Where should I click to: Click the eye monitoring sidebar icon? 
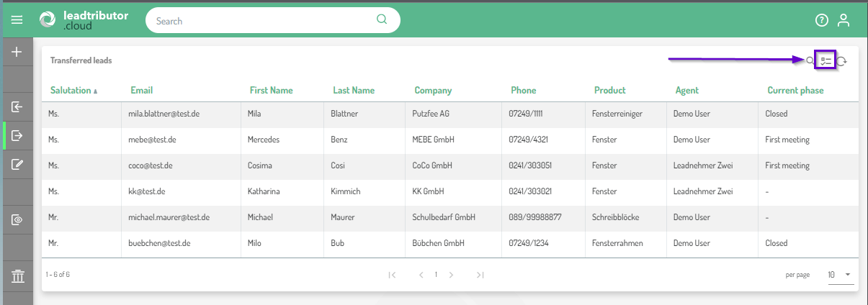(x=17, y=220)
